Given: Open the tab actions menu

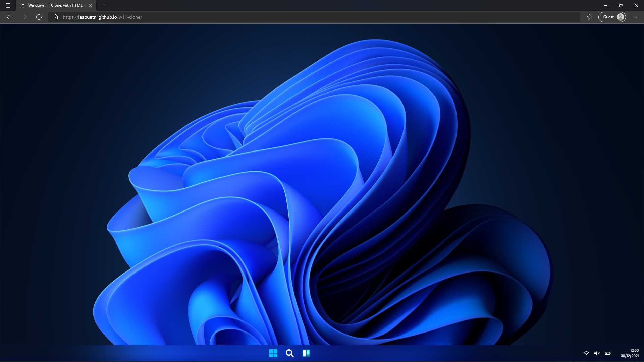Looking at the screenshot, I should click(8, 5).
